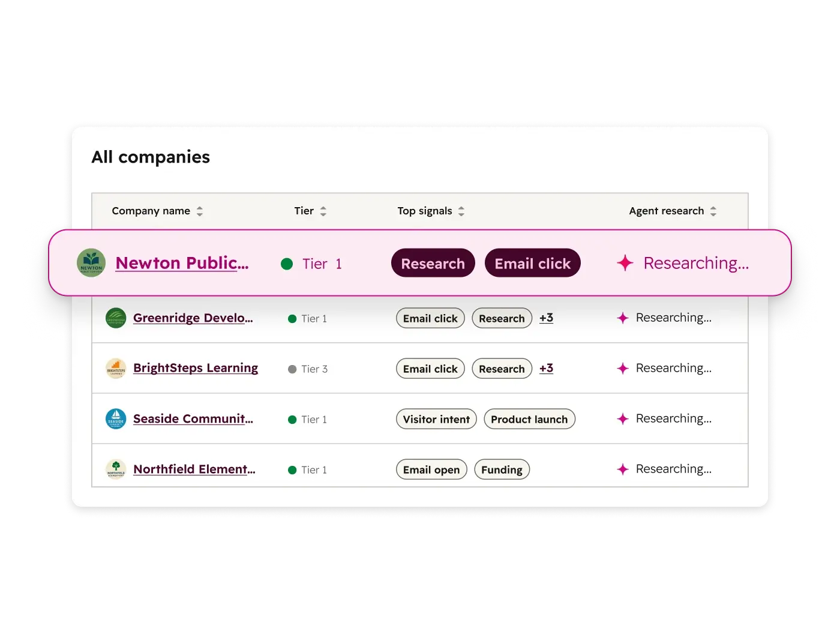Screen dimensions: 840x631
Task: Click the BrightSteps Learning logo icon
Action: 116,369
